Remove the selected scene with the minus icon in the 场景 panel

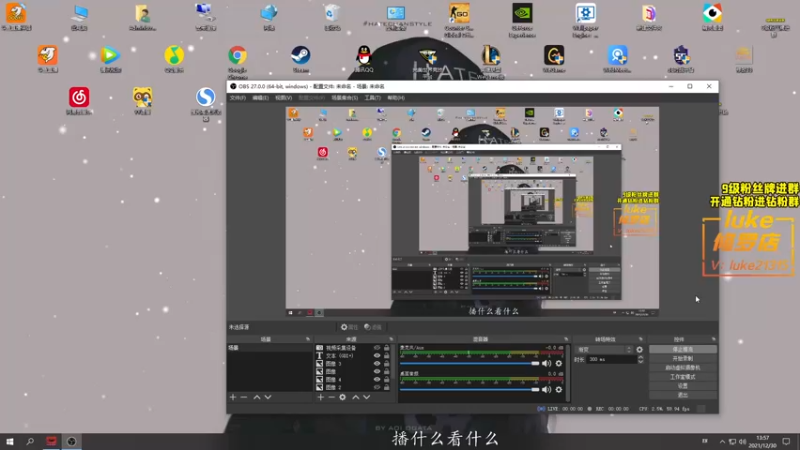pos(244,397)
